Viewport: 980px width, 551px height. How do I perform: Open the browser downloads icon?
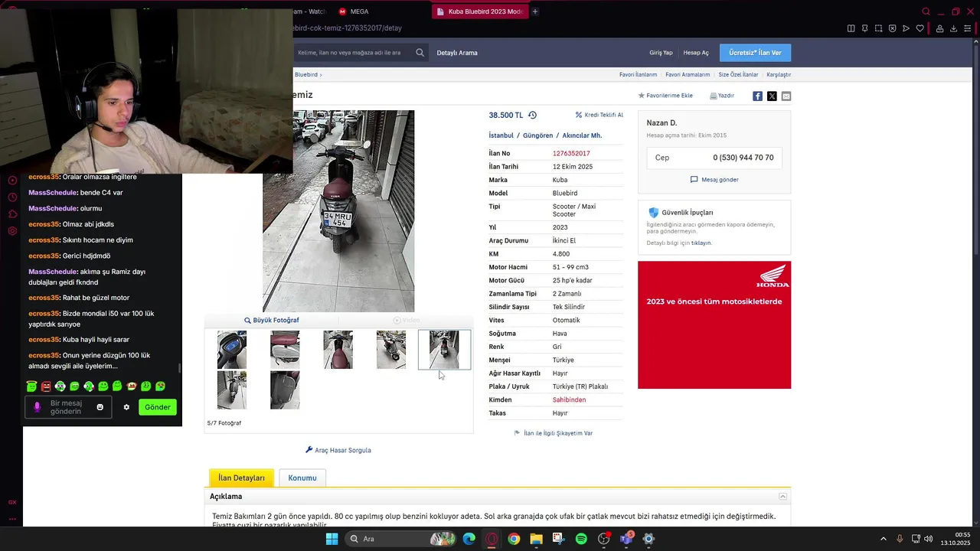[953, 28]
